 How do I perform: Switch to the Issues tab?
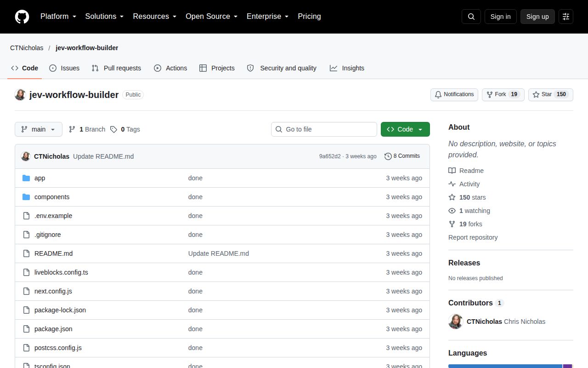[x=64, y=68]
